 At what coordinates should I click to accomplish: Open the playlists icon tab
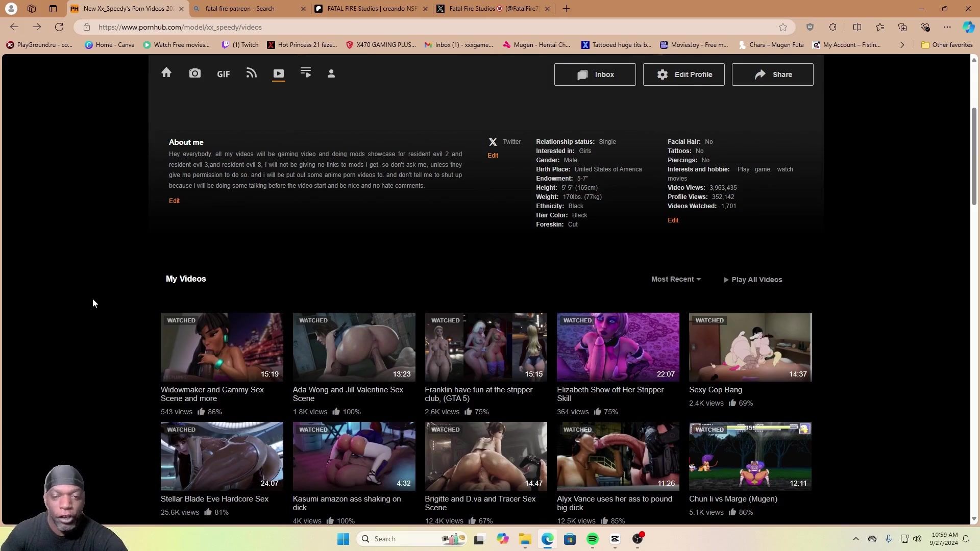point(306,73)
